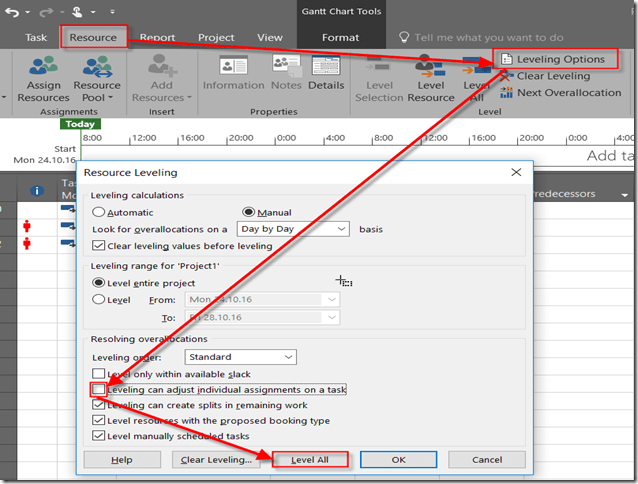
Task: Select the Automatic leveling radio button
Action: click(99, 212)
